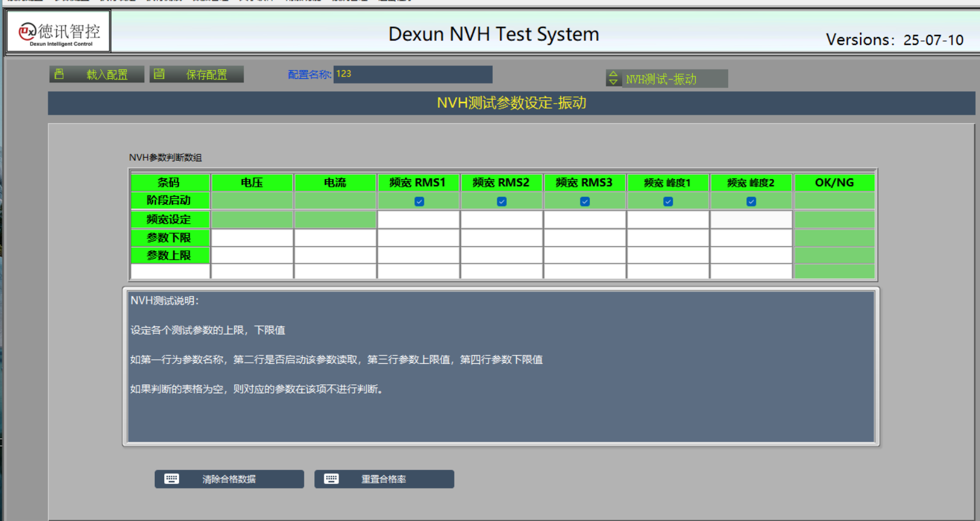Toggle the 频宽 峰度1 checkbox
The height and width of the screenshot is (521, 980).
pyautogui.click(x=668, y=201)
